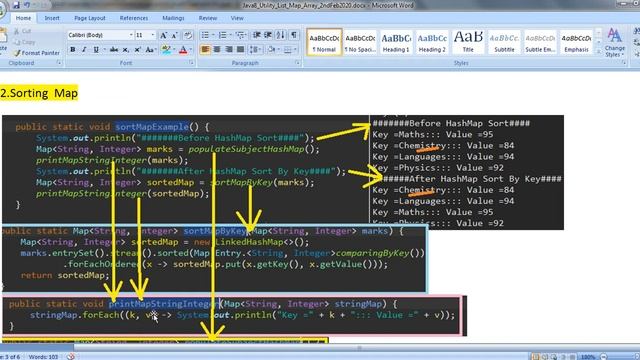Apply text highlight color
Viewport: 640px width, 360px height.
tap(166, 50)
